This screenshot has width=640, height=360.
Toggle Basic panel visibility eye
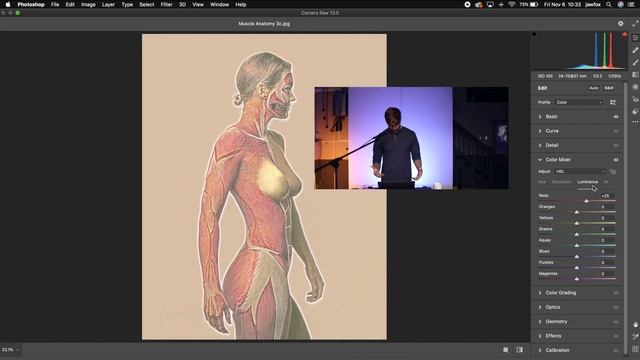[616, 117]
